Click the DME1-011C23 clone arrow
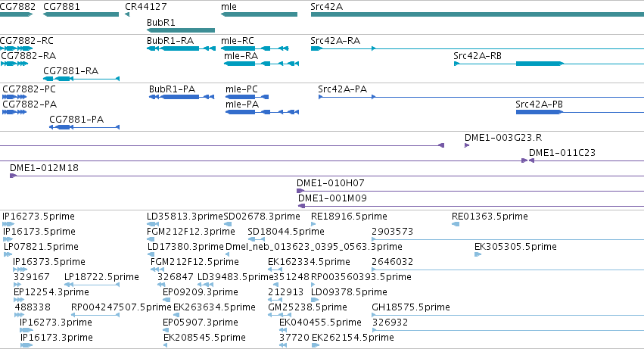644x349 pixels. pos(531,160)
